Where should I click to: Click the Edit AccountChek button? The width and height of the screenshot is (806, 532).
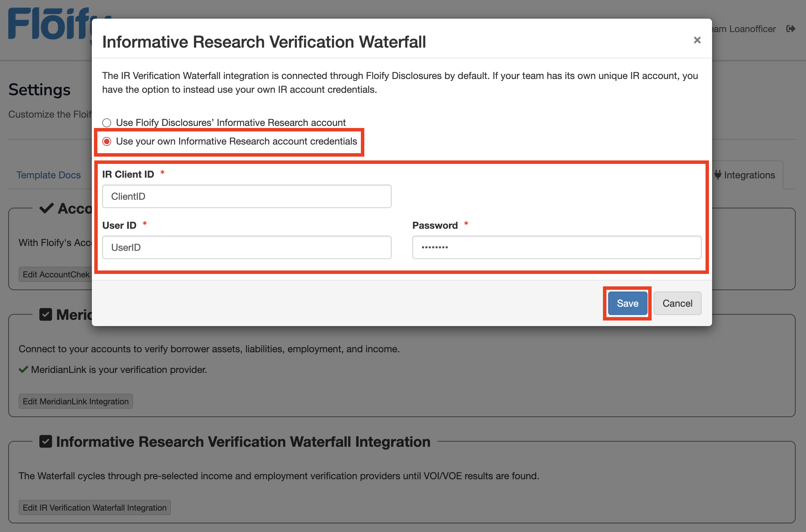55,275
